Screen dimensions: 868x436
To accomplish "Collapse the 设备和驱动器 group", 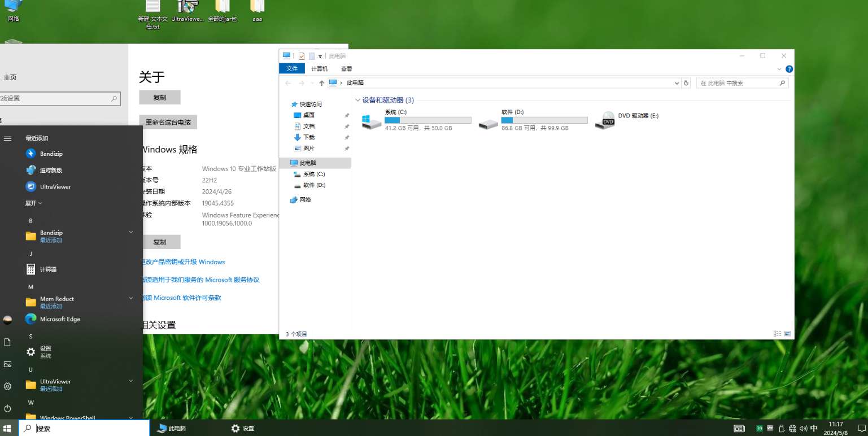I will pos(357,100).
